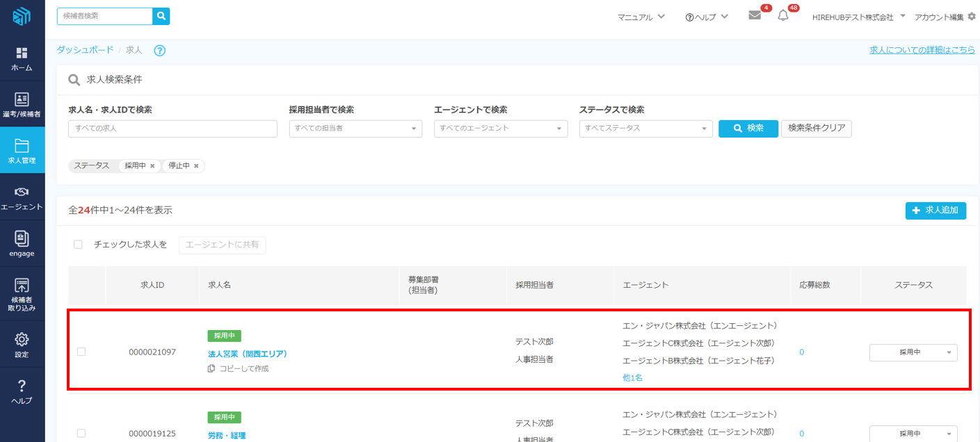Click the HIREHUB logo icon
Screen dimensions: 980x442
click(22, 17)
